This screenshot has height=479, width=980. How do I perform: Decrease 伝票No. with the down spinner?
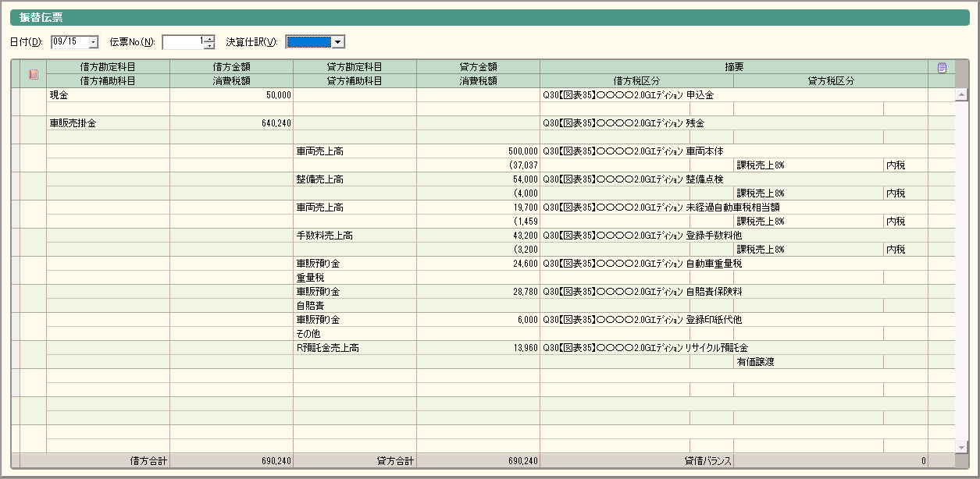(x=209, y=45)
